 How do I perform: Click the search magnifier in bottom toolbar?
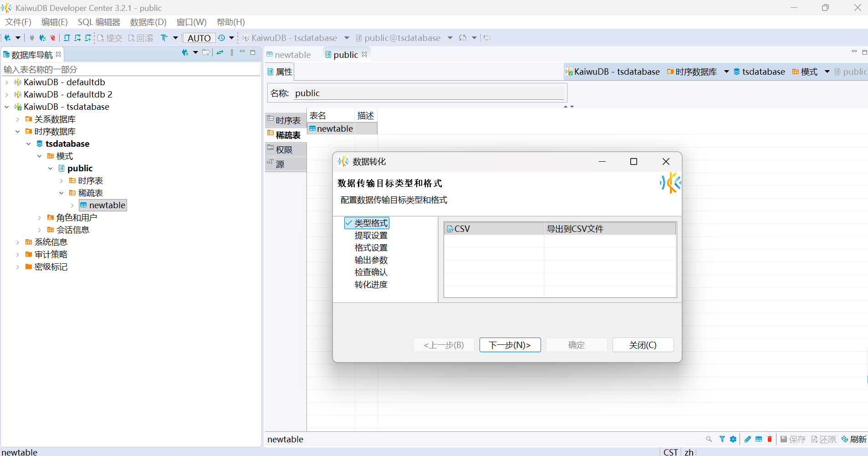pos(709,439)
